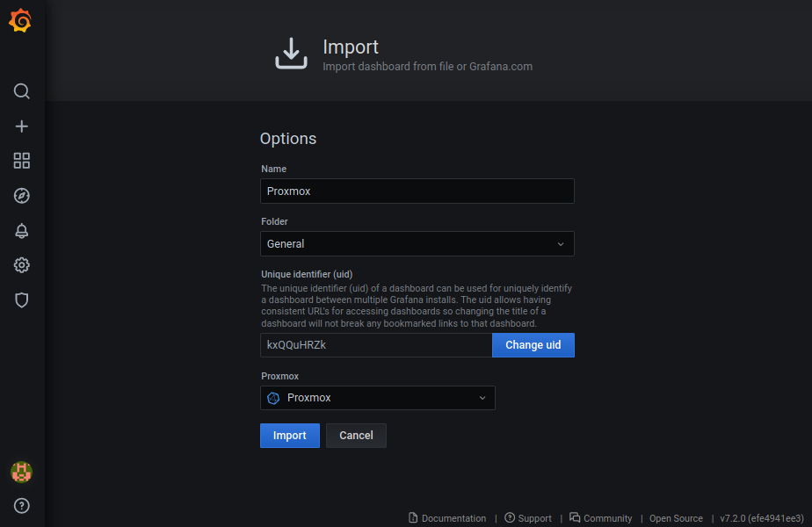
Task: Click the Import download icon in header
Action: coord(291,54)
